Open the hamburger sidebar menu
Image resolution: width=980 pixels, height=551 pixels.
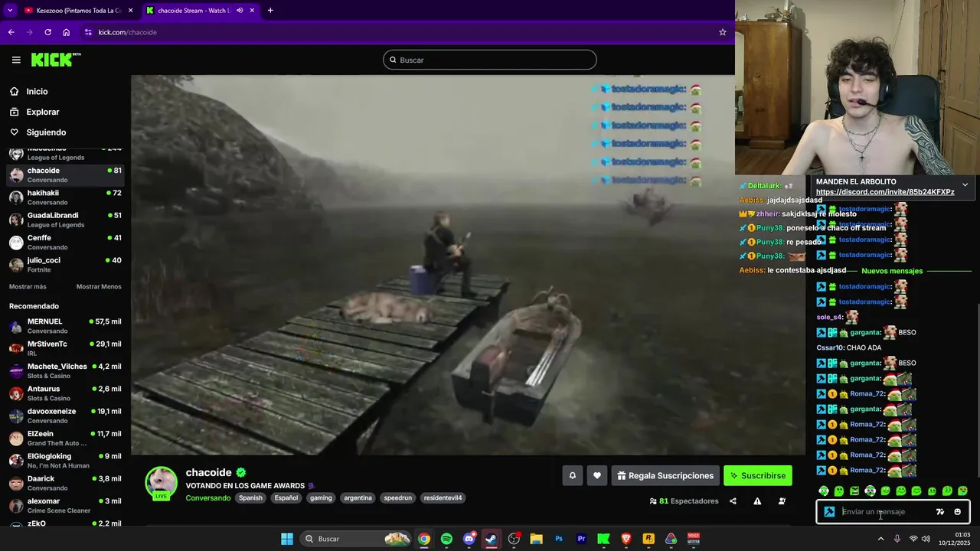coord(16,60)
